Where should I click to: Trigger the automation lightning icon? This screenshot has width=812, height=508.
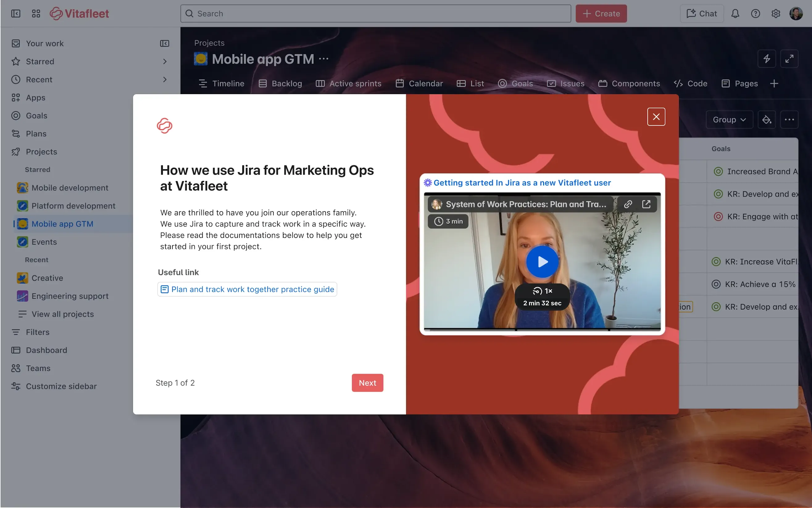point(767,58)
